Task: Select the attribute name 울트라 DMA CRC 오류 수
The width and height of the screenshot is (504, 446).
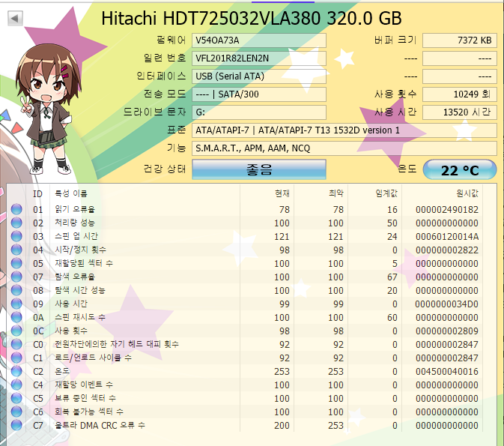Action: [100, 426]
